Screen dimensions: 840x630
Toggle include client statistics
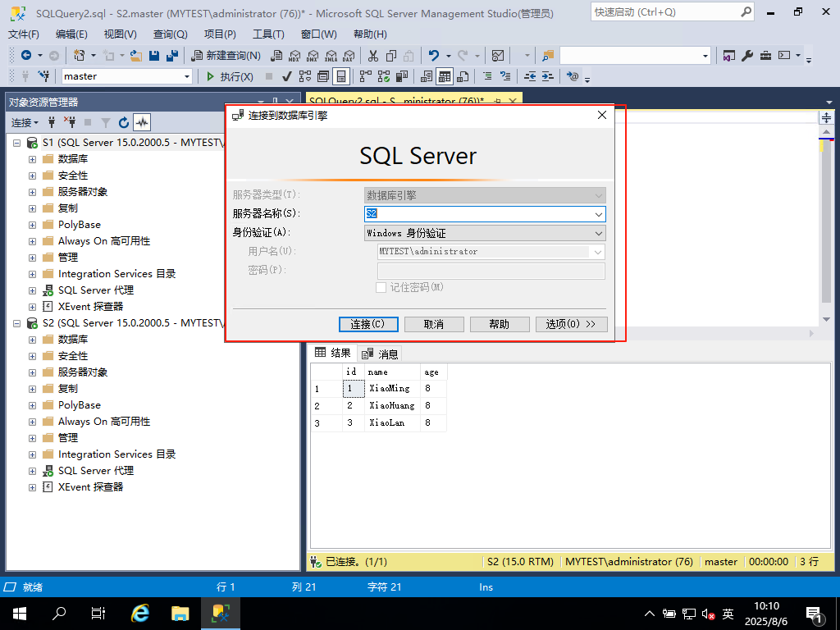pos(402,76)
